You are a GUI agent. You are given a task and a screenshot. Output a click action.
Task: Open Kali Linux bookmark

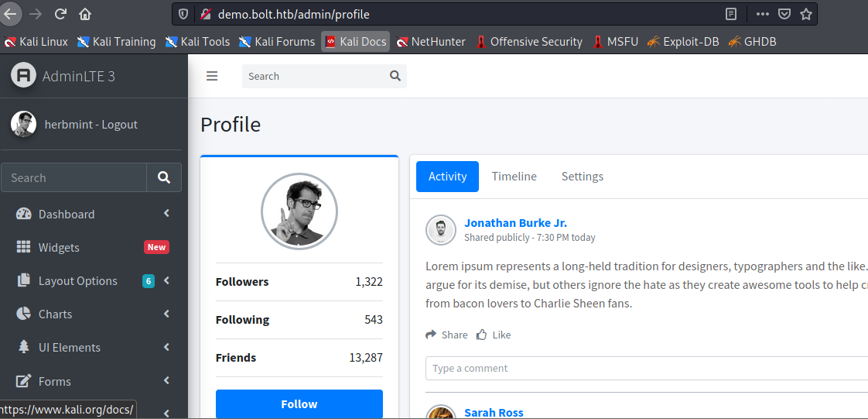pos(36,42)
